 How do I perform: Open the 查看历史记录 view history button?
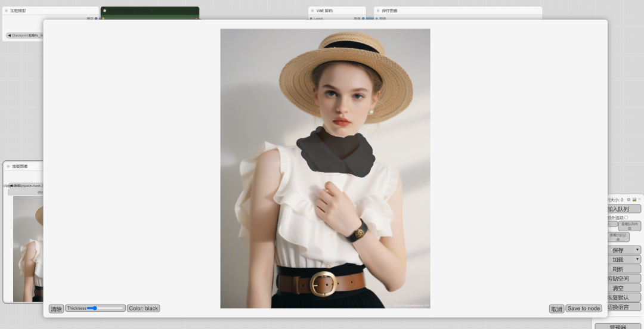pos(618,237)
